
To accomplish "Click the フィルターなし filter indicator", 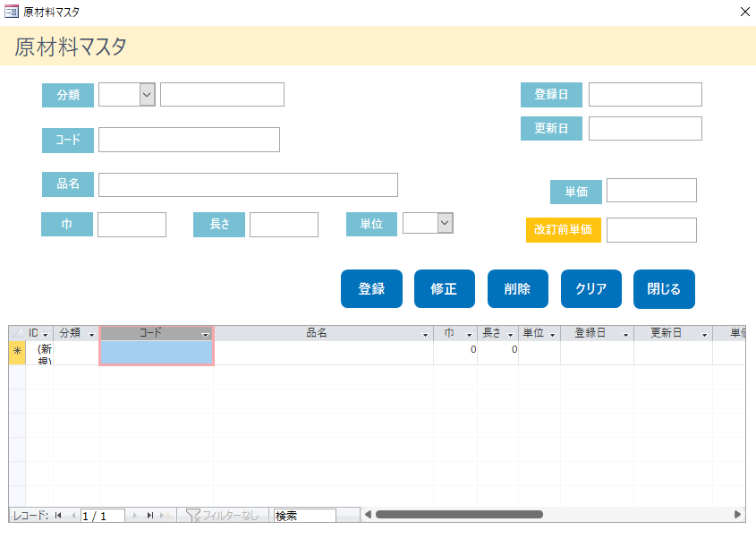I will 222,516.
